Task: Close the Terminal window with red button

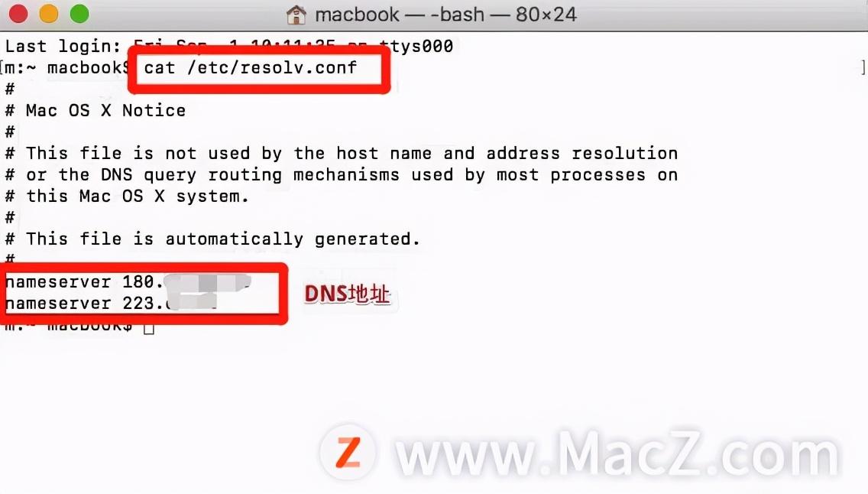Action: pos(18,13)
